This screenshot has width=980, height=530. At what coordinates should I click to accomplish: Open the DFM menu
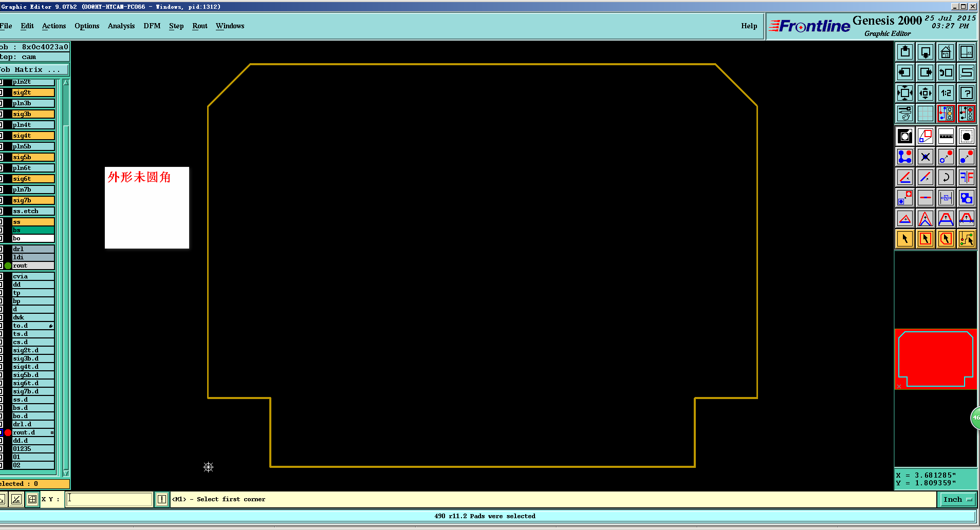point(152,26)
